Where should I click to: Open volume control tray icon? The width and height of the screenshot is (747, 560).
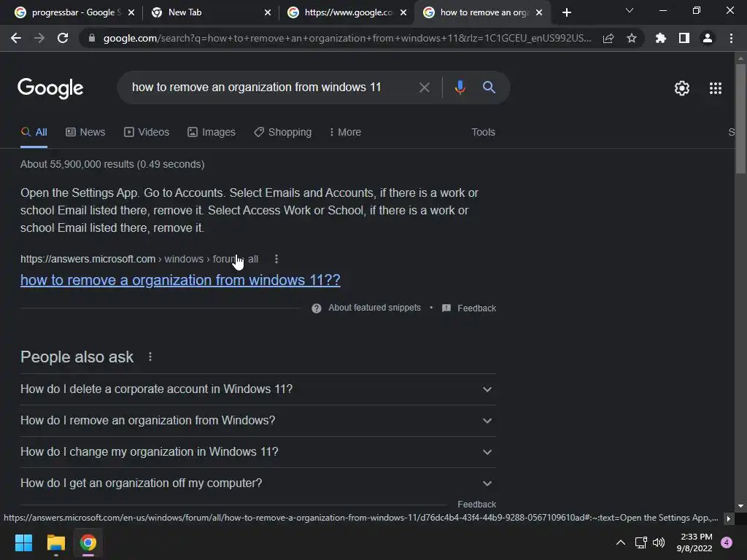click(x=659, y=542)
